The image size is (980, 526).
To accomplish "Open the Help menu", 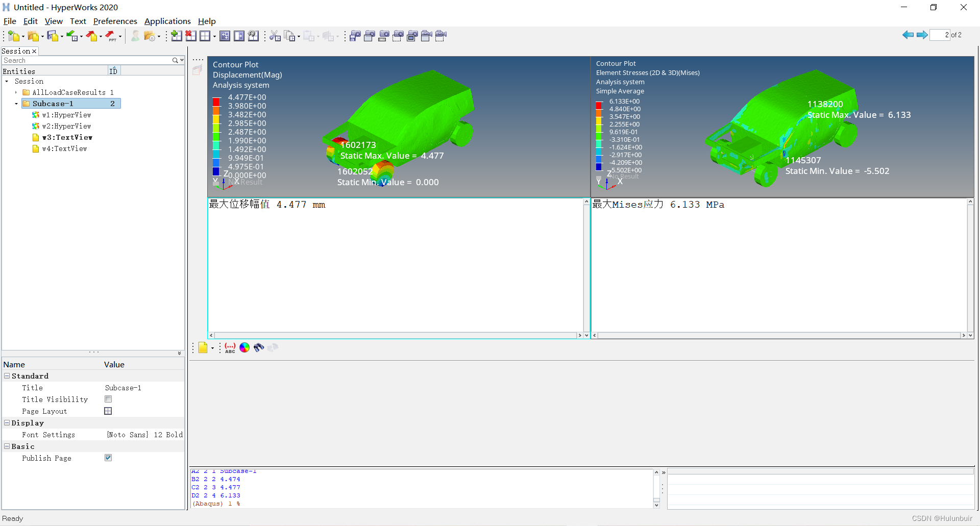I will pos(207,21).
